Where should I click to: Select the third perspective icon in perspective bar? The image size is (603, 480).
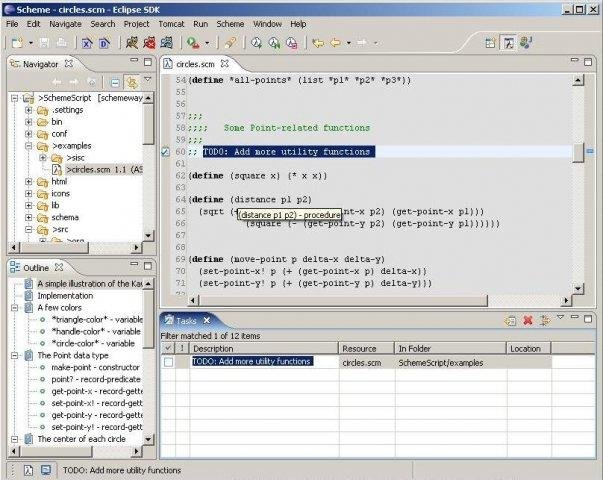click(x=526, y=43)
